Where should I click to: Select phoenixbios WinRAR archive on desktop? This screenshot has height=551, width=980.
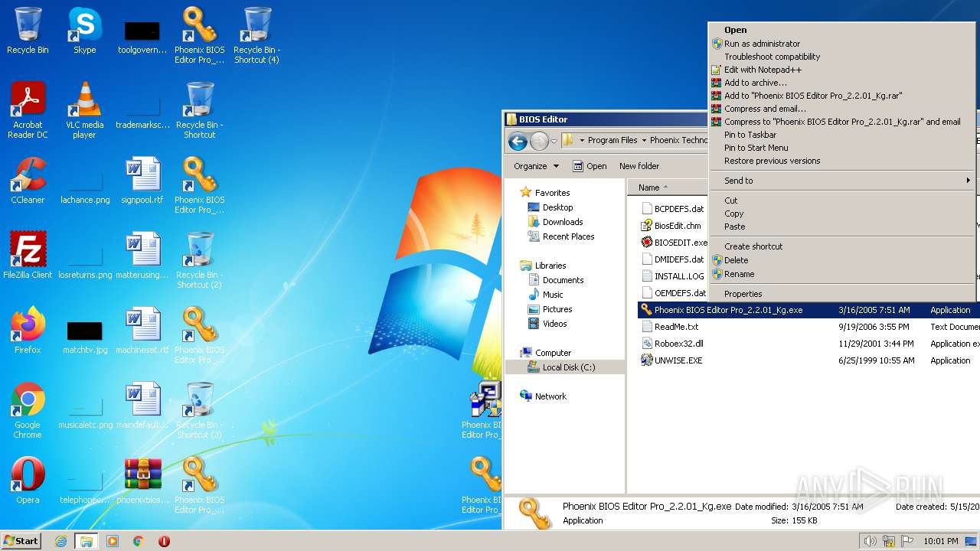click(x=142, y=481)
